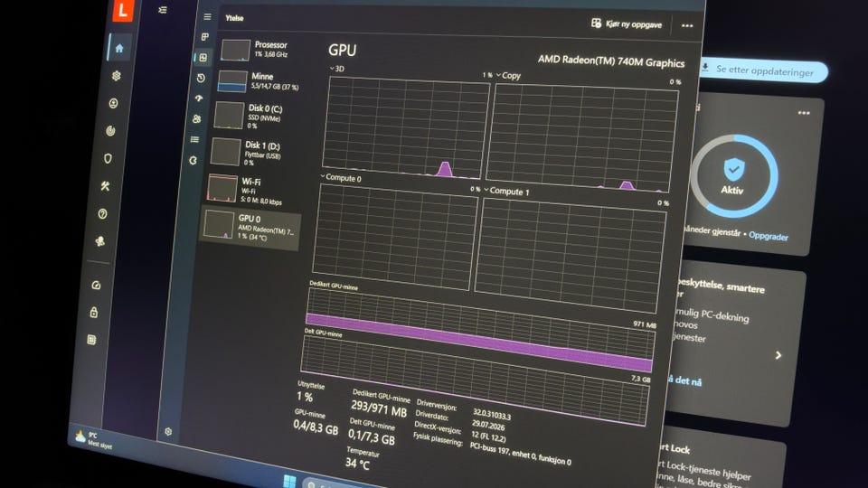Select Disk 1 (D:) in performance list

coord(252,153)
